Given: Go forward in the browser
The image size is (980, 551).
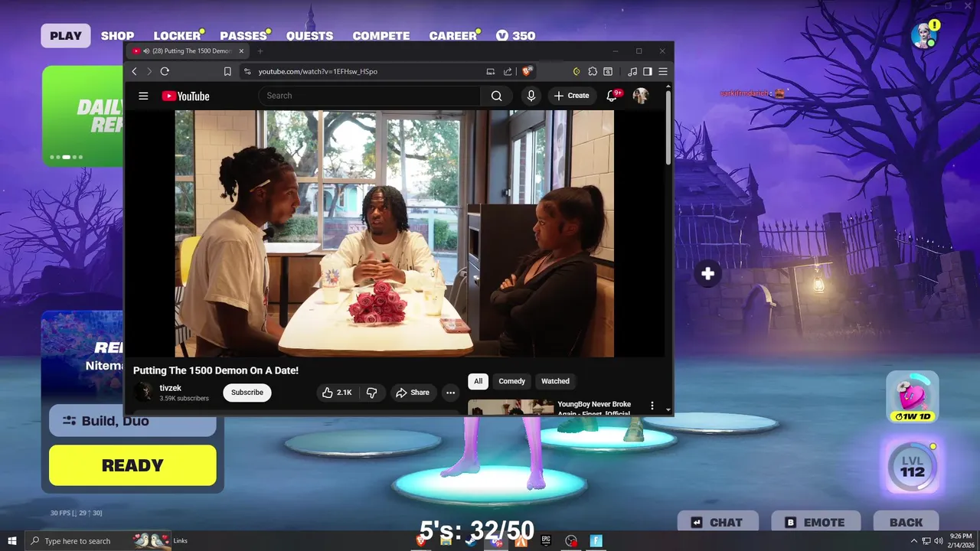Looking at the screenshot, I should click(149, 71).
